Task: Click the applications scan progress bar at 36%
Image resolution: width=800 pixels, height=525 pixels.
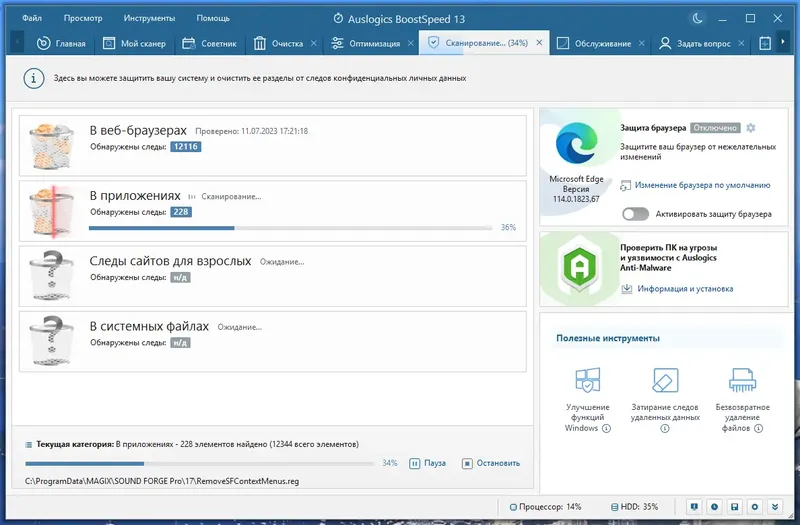Action: (290, 228)
